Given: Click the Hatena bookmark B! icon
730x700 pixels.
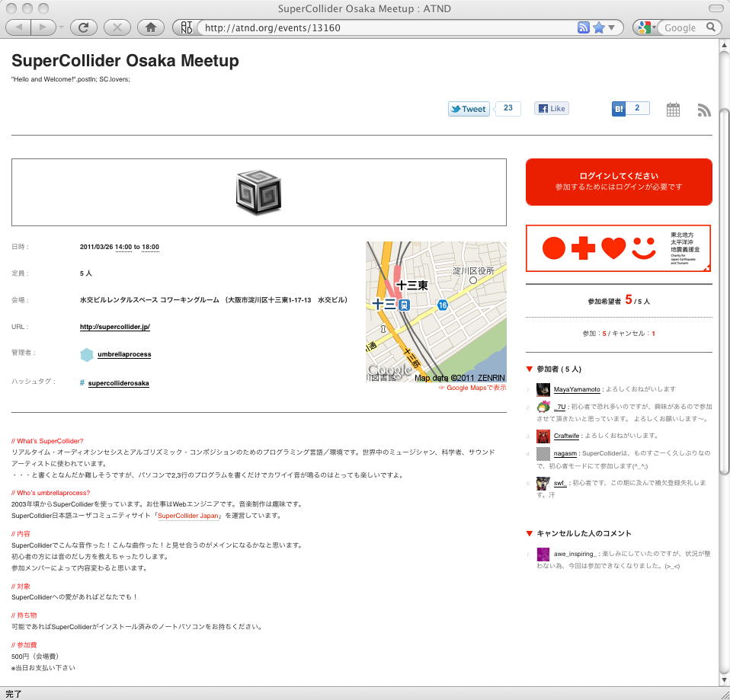Looking at the screenshot, I should coord(619,109).
